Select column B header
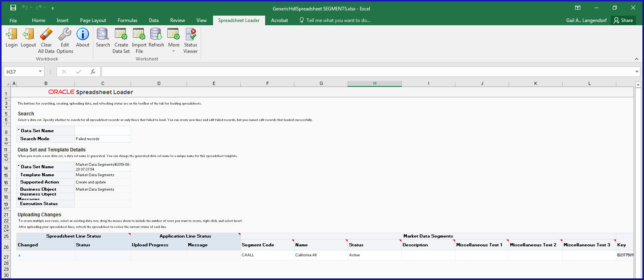 [46, 84]
